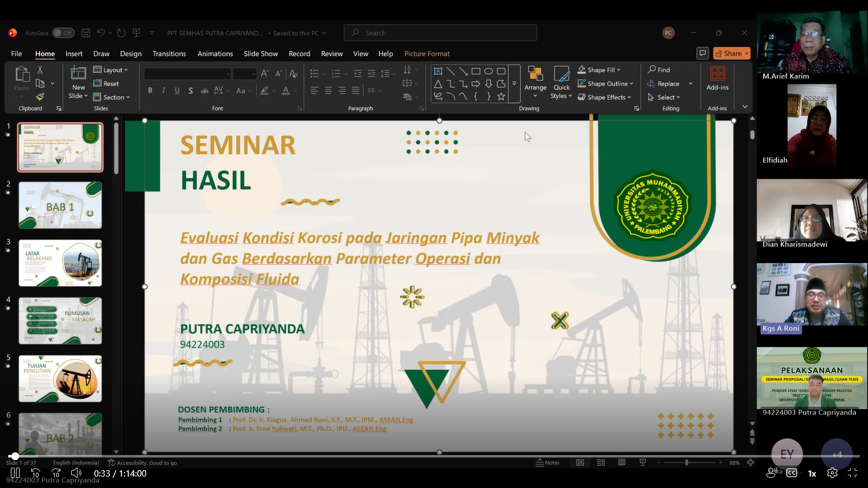Viewport: 868px width, 488px height.
Task: Center align the paragraph text
Action: (x=328, y=90)
